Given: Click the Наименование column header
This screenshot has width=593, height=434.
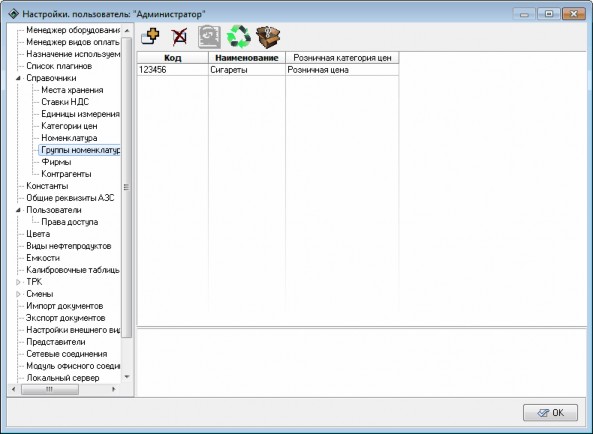Looking at the screenshot, I should 247,58.
